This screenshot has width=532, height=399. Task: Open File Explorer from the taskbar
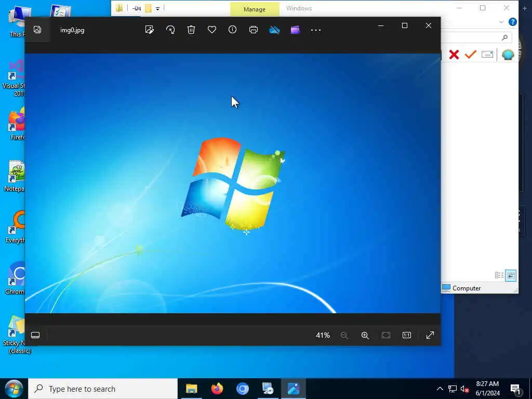point(192,389)
